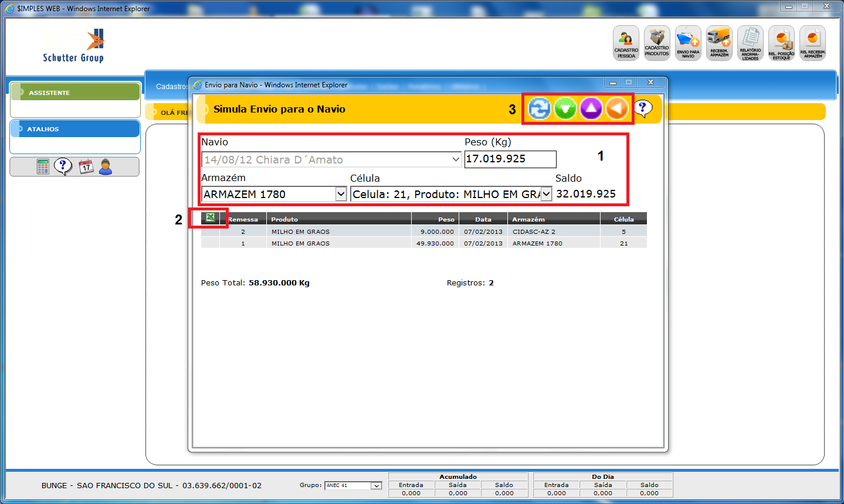Image resolution: width=844 pixels, height=504 pixels.
Task: Open the calendar shortcut in sidebar
Action: [x=86, y=167]
